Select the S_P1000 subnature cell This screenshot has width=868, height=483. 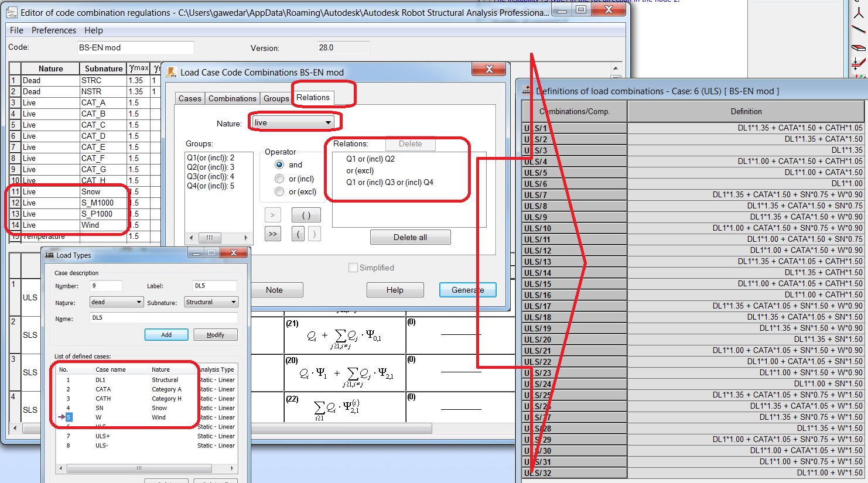coord(103,214)
